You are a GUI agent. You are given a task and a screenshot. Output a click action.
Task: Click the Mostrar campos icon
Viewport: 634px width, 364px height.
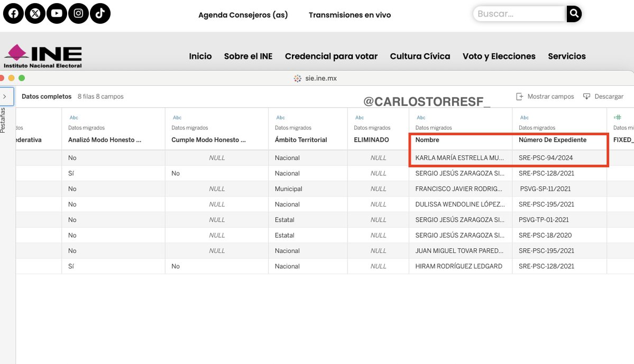[520, 97]
